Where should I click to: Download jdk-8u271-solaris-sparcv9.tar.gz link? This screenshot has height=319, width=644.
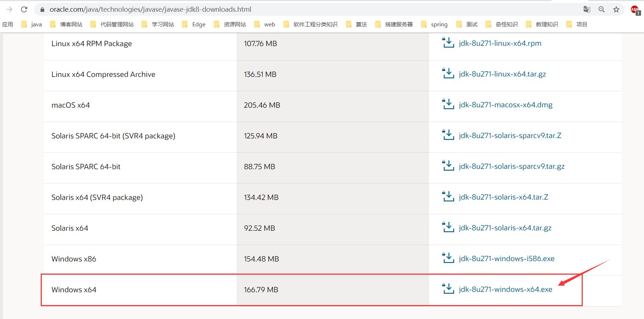pyautogui.click(x=512, y=166)
